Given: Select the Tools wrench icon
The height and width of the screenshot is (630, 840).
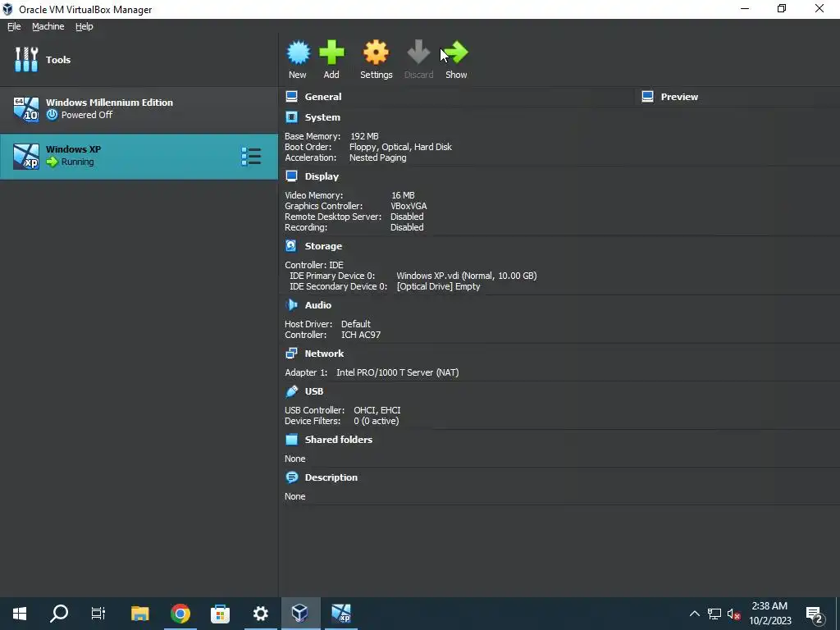Looking at the screenshot, I should pyautogui.click(x=26, y=59).
